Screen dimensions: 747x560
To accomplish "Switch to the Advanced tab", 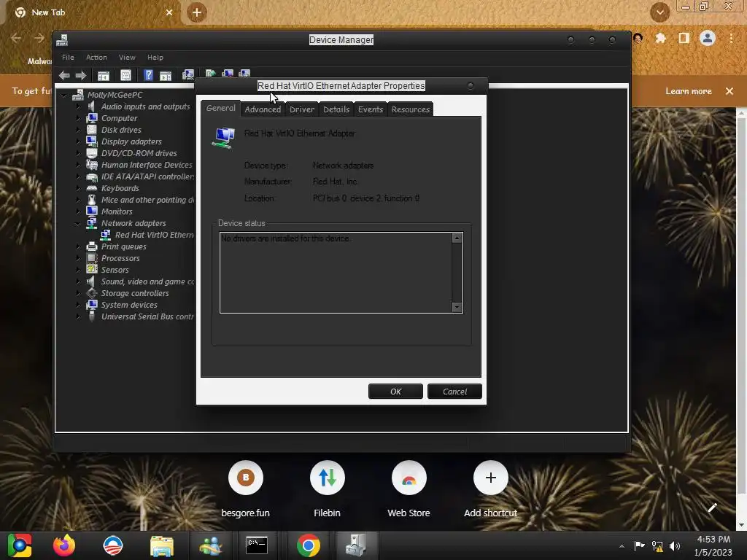I will (x=263, y=109).
